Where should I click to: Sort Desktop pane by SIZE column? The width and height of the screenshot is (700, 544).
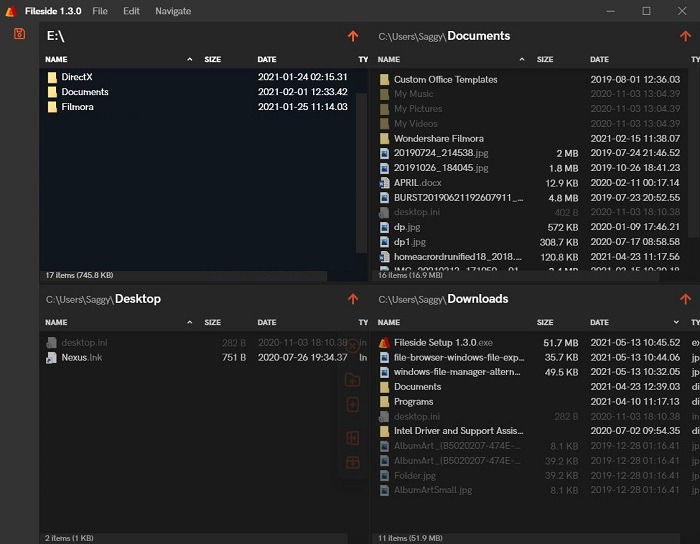pyautogui.click(x=212, y=322)
